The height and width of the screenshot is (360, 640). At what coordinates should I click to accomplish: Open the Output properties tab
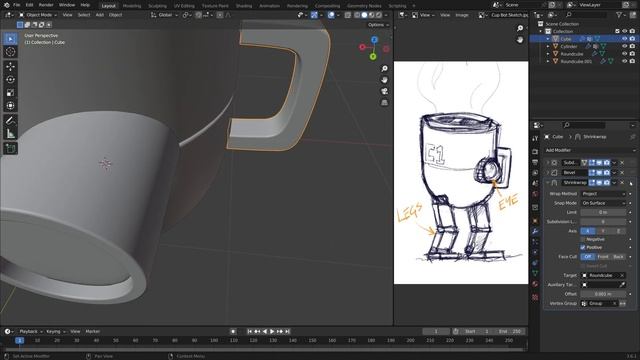(535, 162)
